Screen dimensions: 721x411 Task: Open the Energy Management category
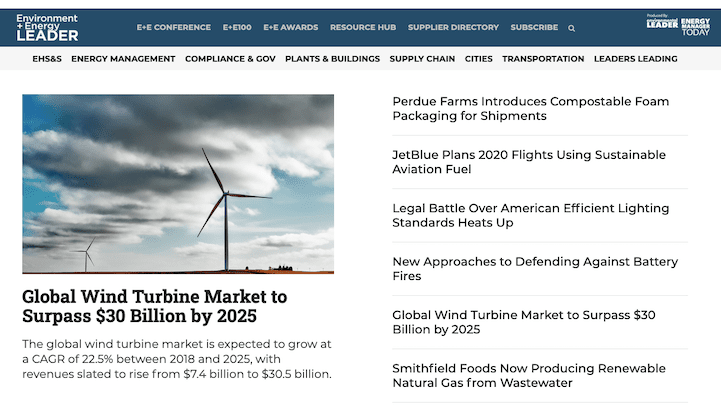coord(123,59)
